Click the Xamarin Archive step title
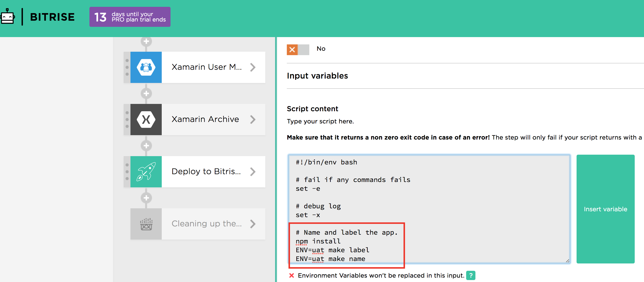Image resolution: width=644 pixels, height=282 pixels. point(205,119)
